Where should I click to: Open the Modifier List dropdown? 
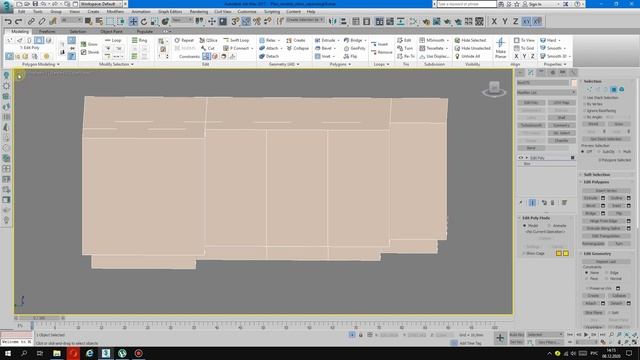pos(546,93)
